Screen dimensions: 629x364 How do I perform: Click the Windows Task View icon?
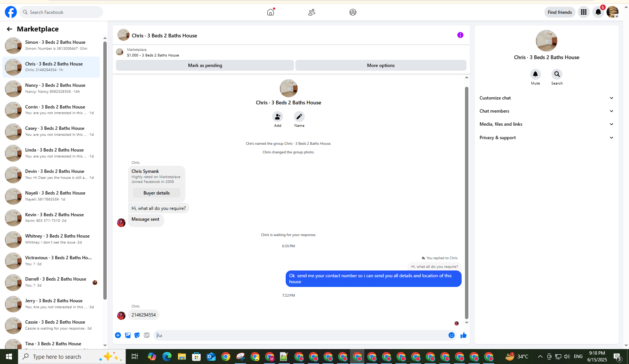[x=134, y=357]
